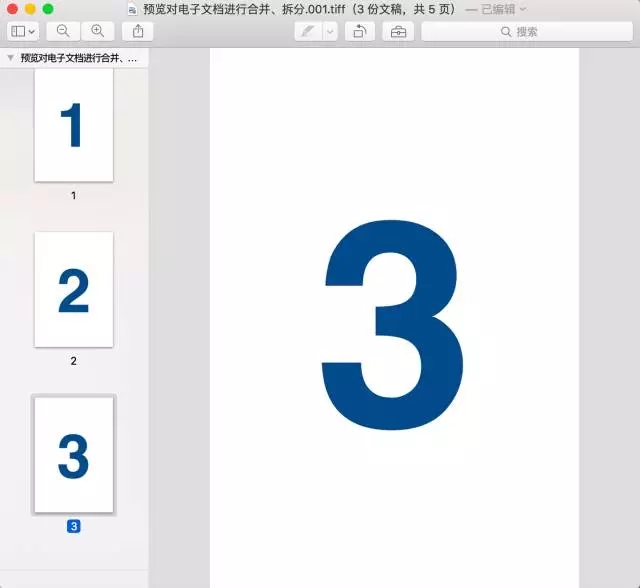
Task: Select the highlight pen tool
Action: 309,31
